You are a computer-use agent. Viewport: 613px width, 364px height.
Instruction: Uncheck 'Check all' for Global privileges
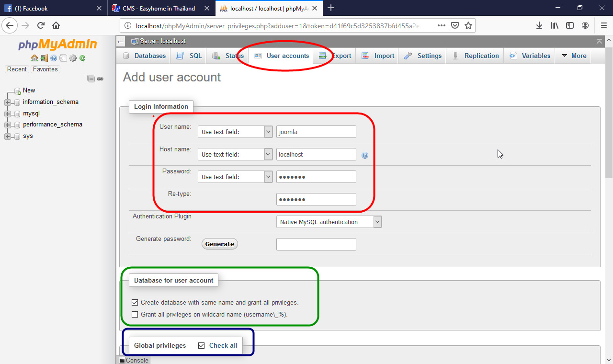click(x=201, y=345)
